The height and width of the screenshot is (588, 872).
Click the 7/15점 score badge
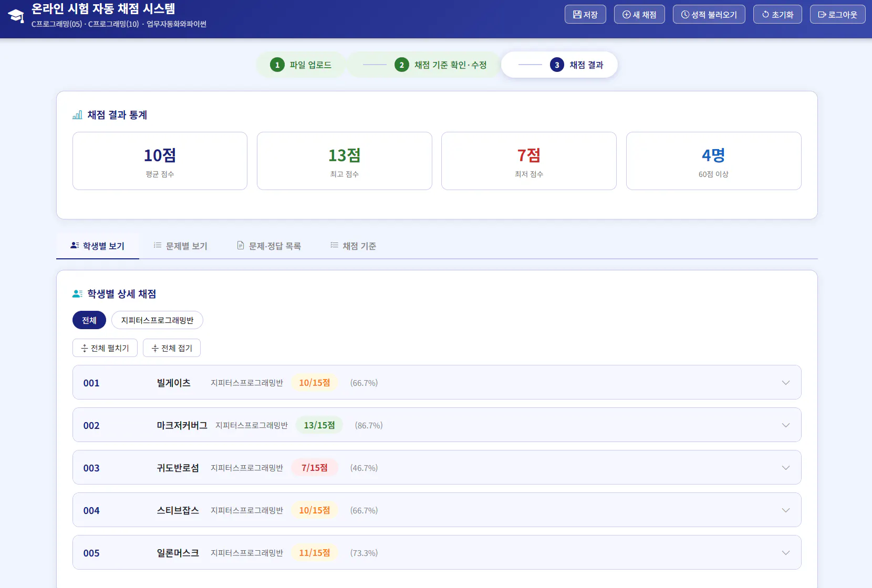(x=315, y=468)
